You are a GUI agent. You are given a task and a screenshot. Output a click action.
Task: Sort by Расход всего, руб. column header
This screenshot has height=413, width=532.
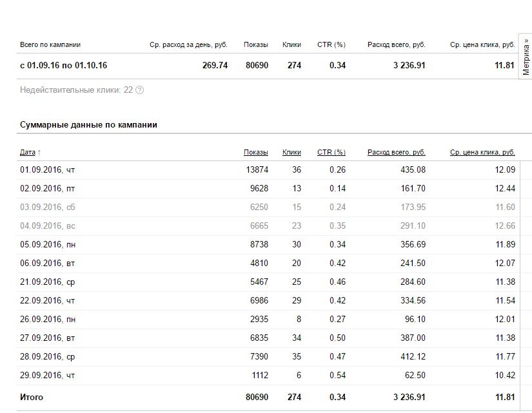(x=397, y=152)
